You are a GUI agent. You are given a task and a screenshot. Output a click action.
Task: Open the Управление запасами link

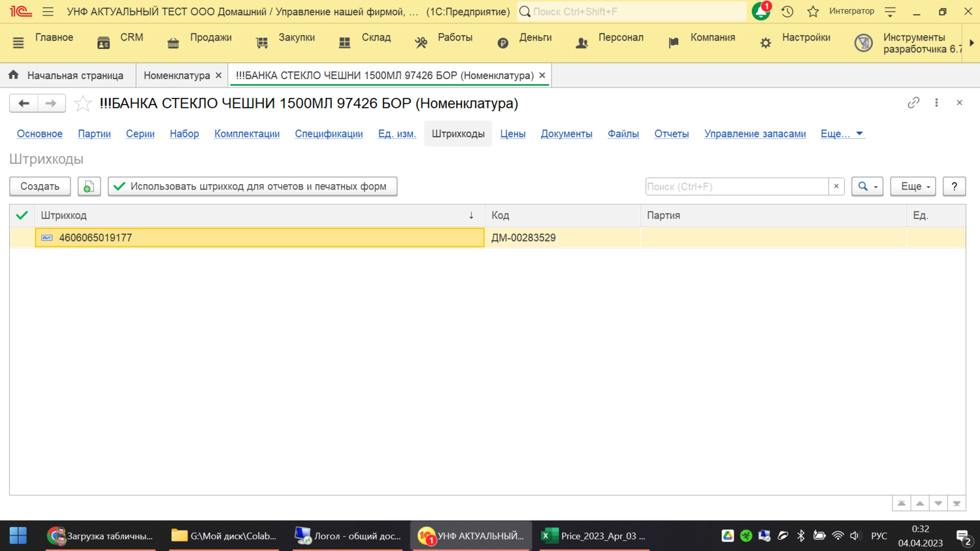point(755,134)
